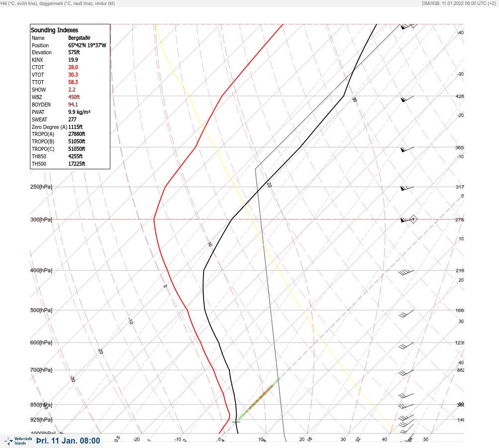Click the tropopause diamond marker at 300 hPa
Image resolution: width=499 pixels, height=448 pixels.
click(x=413, y=220)
